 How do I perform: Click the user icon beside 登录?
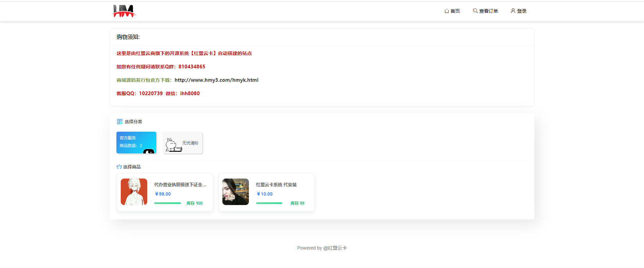pyautogui.click(x=513, y=11)
